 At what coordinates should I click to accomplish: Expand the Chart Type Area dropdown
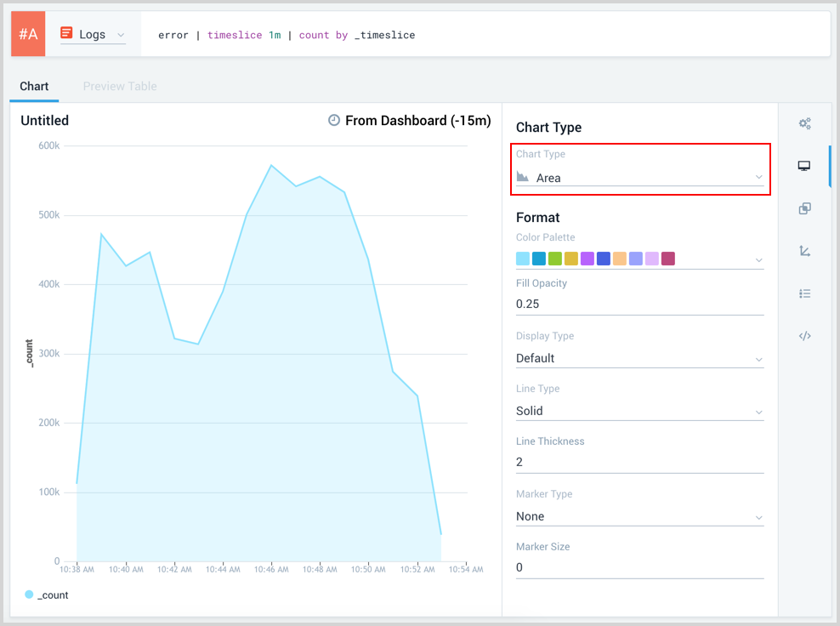[x=639, y=178]
